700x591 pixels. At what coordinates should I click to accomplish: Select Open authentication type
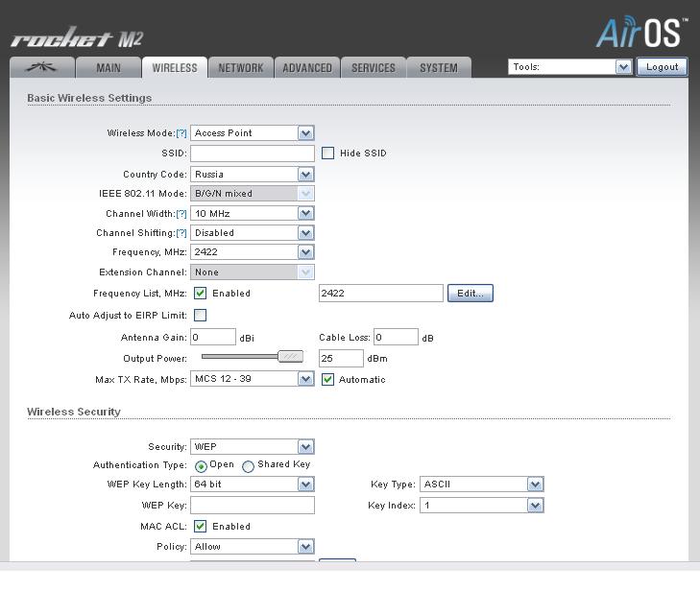201,466
